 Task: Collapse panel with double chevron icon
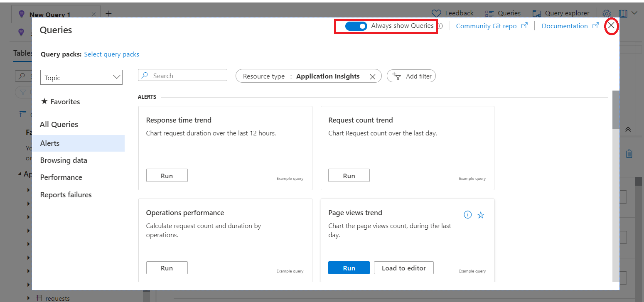tap(628, 130)
